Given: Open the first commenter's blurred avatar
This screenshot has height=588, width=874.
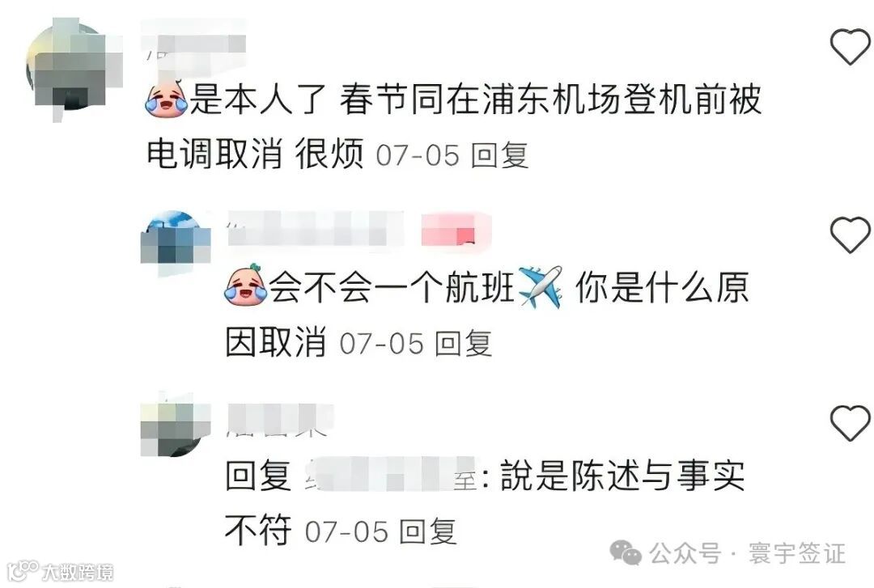Looking at the screenshot, I should coord(74,70).
